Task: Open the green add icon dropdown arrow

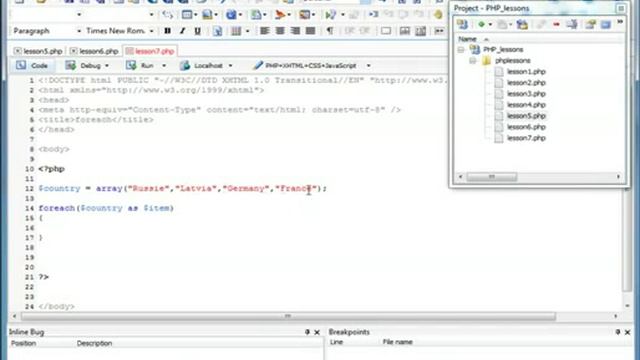Action: tap(490, 25)
